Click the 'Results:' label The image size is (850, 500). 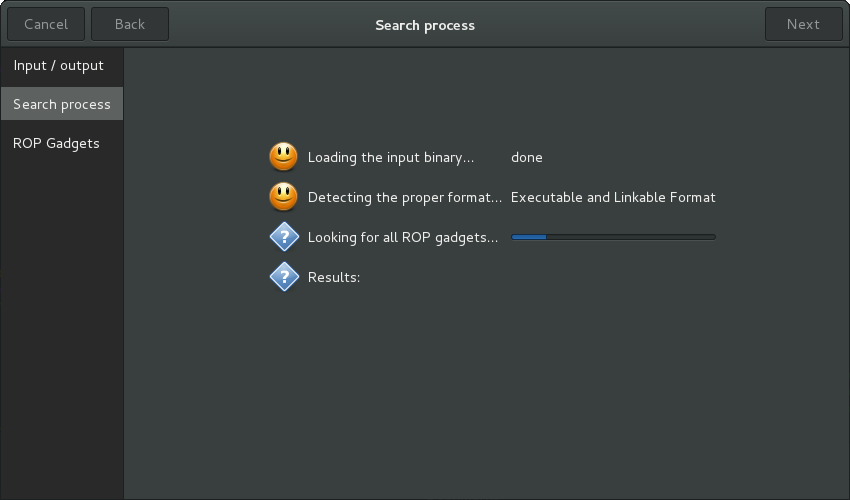(x=334, y=277)
